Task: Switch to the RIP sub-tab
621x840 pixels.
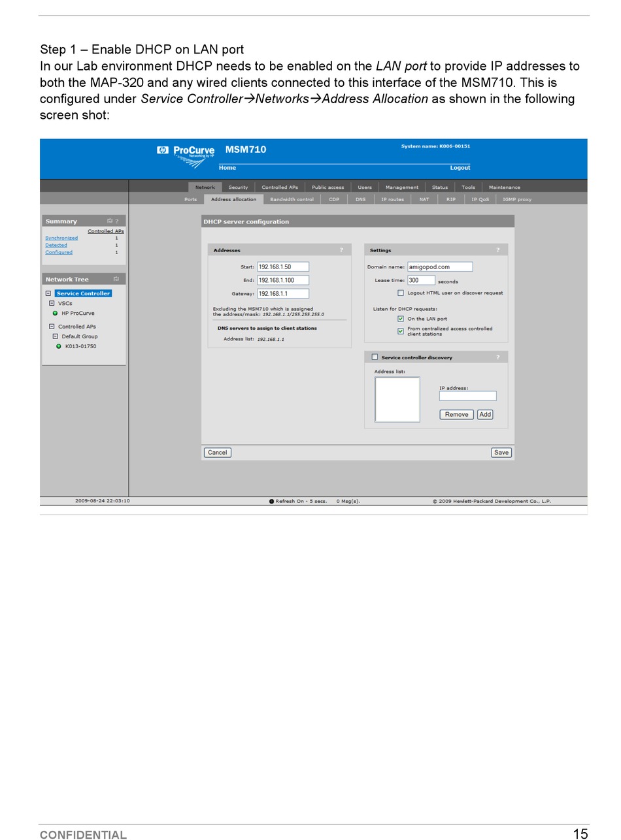Action: pos(451,199)
